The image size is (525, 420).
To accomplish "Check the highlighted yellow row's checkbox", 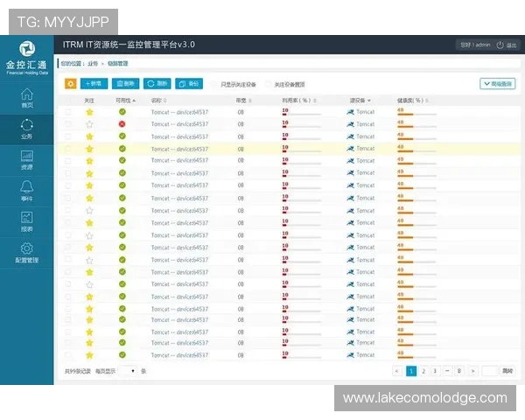I will point(69,149).
